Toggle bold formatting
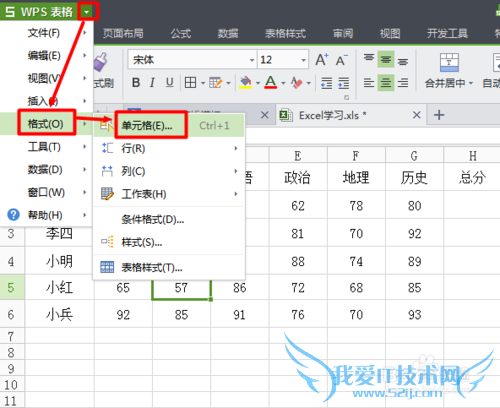The image size is (500, 408). click(136, 82)
